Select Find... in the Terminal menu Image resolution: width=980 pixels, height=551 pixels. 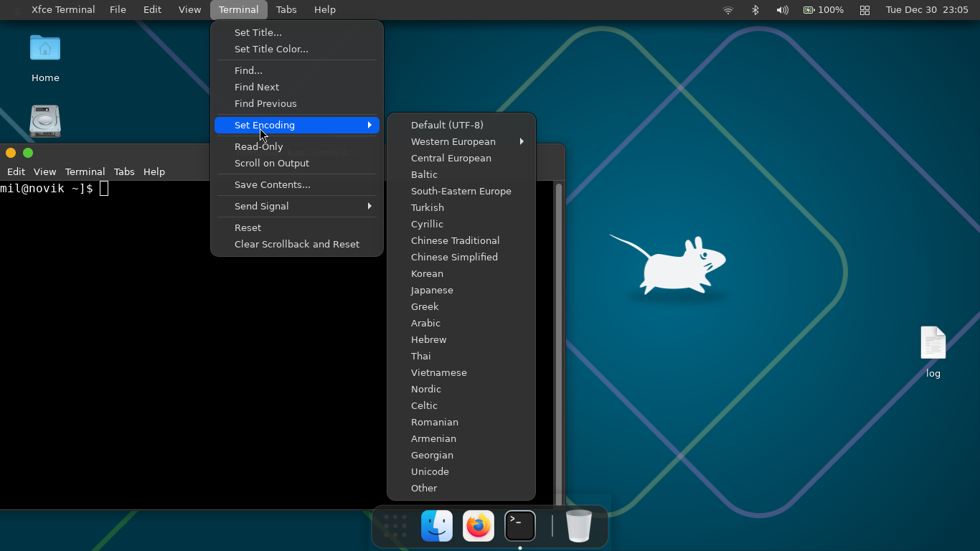point(297,70)
